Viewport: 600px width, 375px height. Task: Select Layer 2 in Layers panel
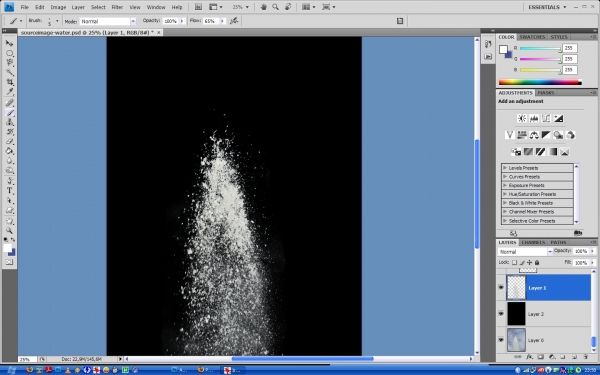pos(548,314)
